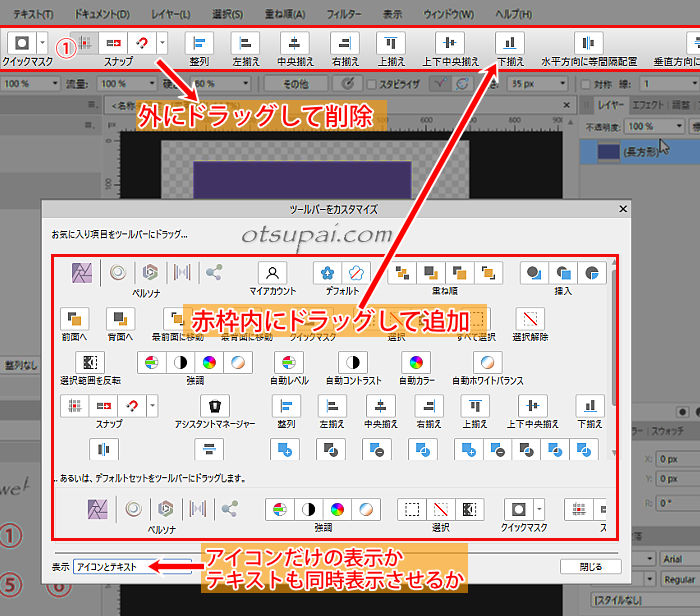Image resolution: width=700 pixels, height=616 pixels.
Task: Open the snapping options dropdown arrow in top toolbar
Action: click(x=163, y=43)
